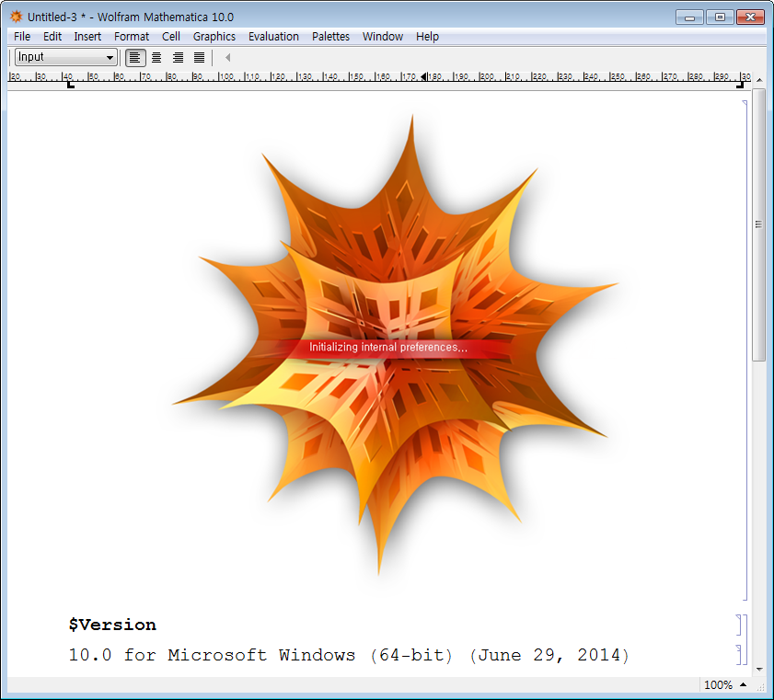Click the right margin marker on ruler
The image size is (774, 700).
tap(740, 86)
